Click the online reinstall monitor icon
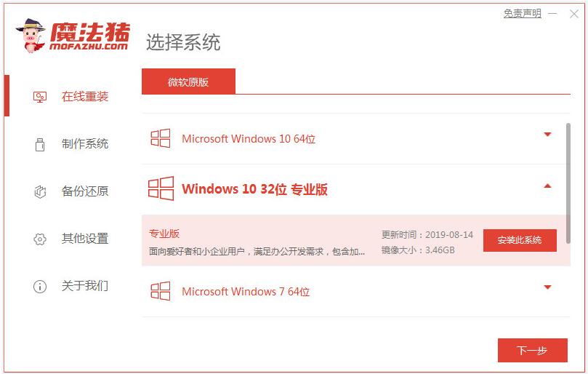The height and width of the screenshot is (374, 588). 40,98
